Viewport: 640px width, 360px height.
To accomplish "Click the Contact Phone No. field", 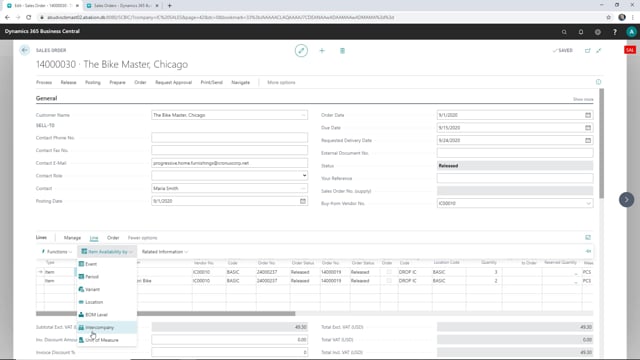I will pos(229,138).
